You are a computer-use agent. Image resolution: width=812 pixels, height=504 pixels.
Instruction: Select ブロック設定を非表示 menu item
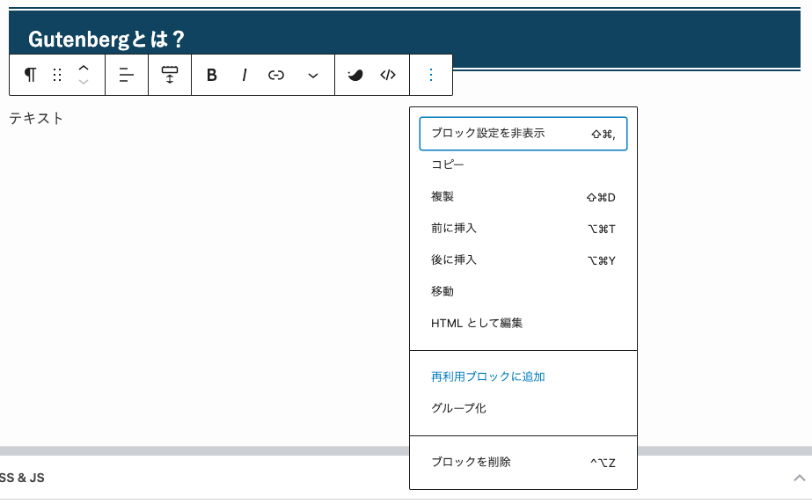click(523, 134)
